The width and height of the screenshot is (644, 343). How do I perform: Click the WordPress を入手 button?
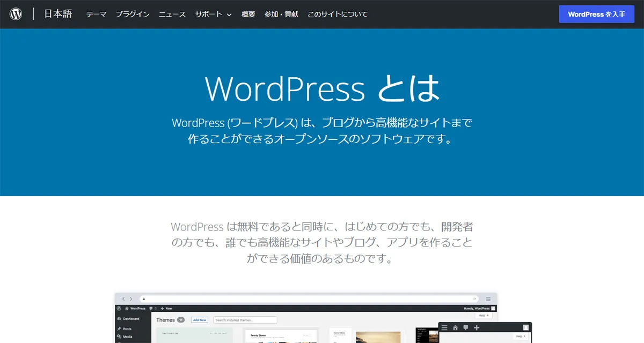point(596,14)
